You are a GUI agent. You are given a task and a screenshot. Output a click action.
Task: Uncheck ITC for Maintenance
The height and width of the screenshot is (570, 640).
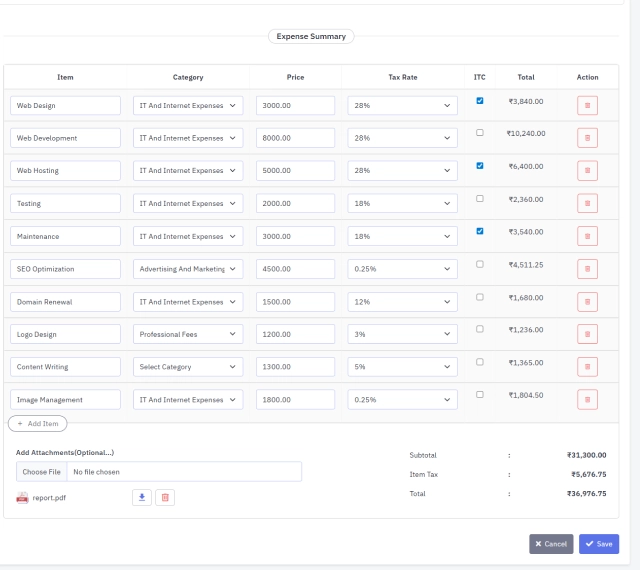pos(480,231)
